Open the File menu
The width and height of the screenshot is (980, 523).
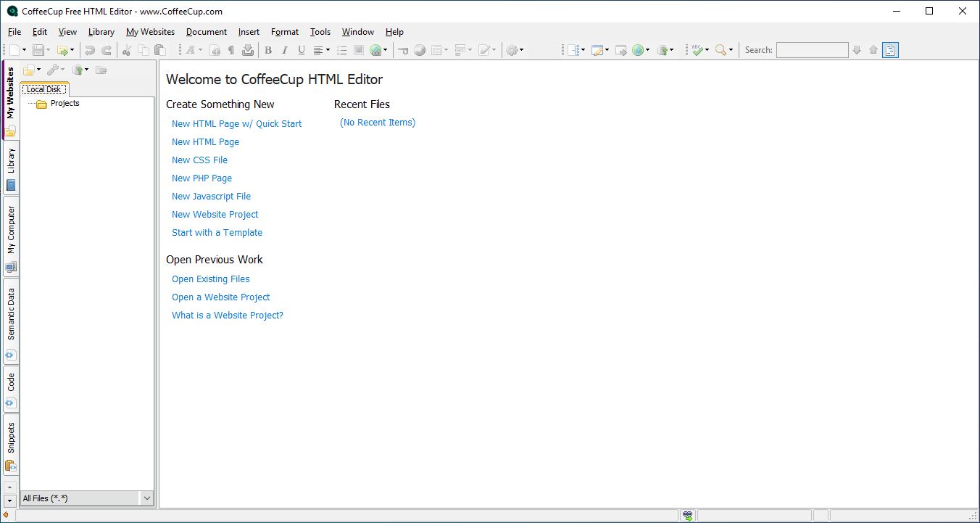click(x=14, y=32)
